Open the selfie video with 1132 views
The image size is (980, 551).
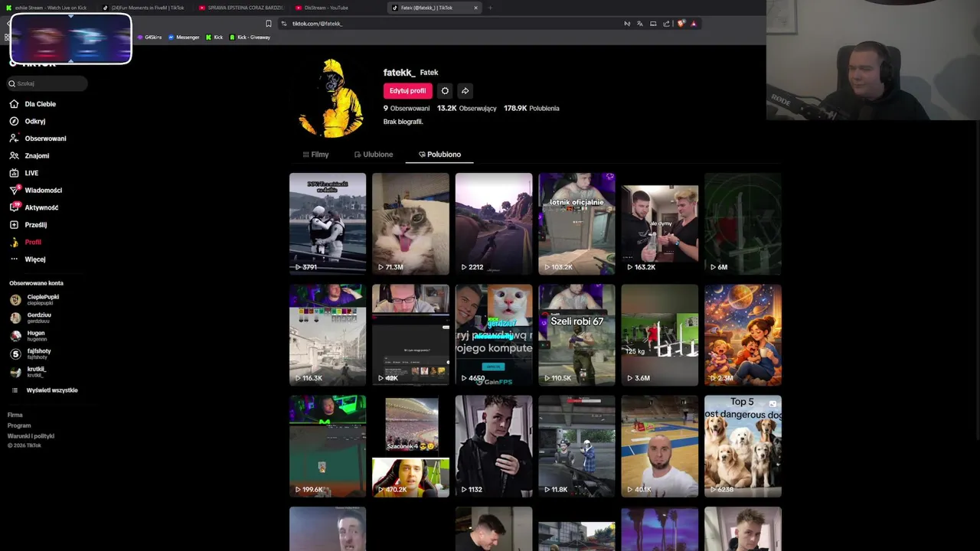pos(494,446)
